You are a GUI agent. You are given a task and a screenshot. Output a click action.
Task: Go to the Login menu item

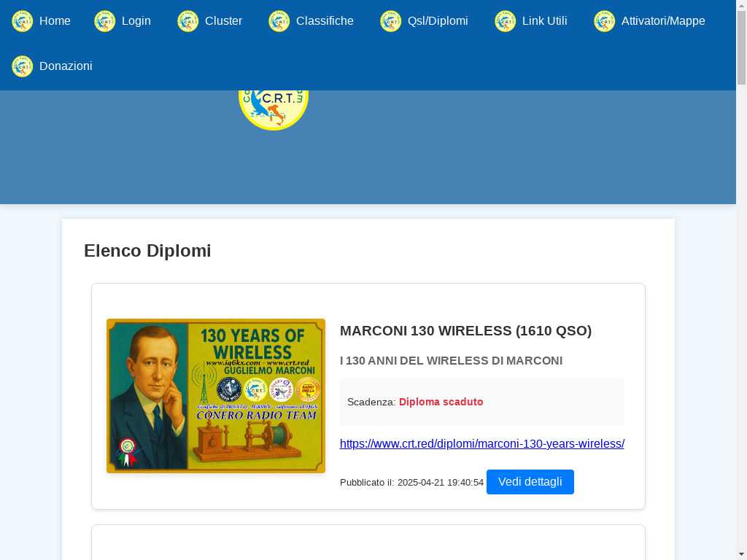pos(136,21)
